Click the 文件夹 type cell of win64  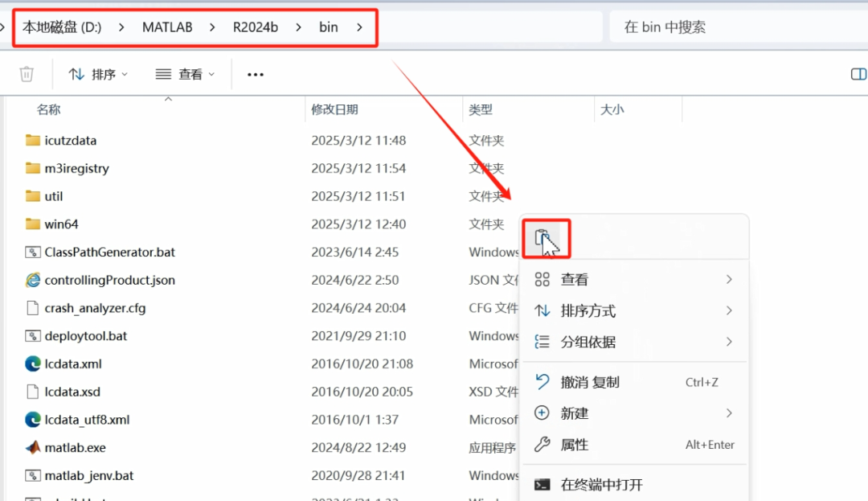click(x=486, y=224)
